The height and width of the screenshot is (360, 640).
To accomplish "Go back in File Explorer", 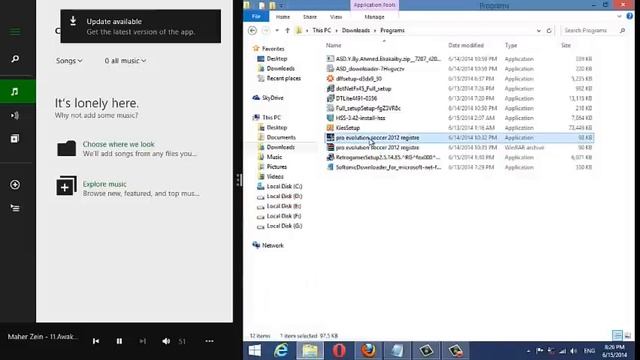I will 252,31.
